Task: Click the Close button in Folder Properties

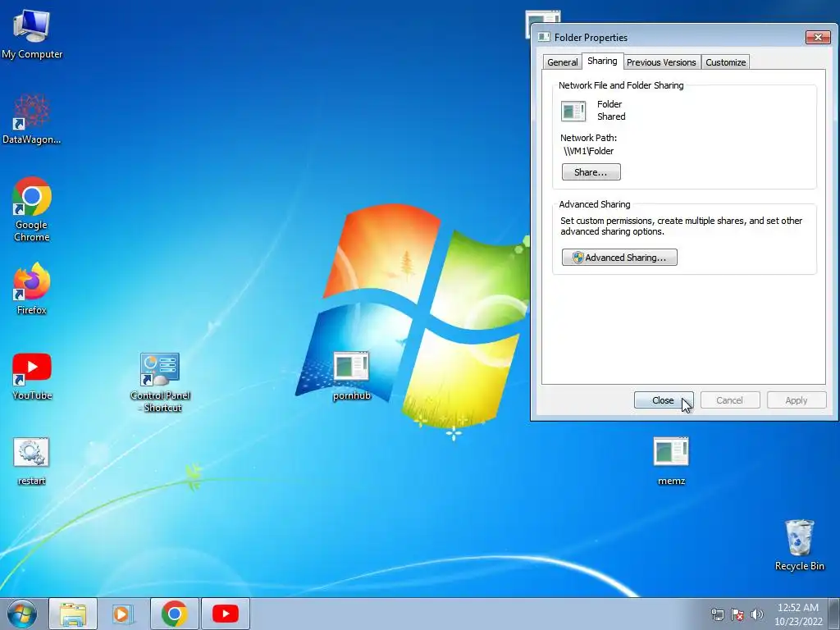Action: (x=663, y=400)
